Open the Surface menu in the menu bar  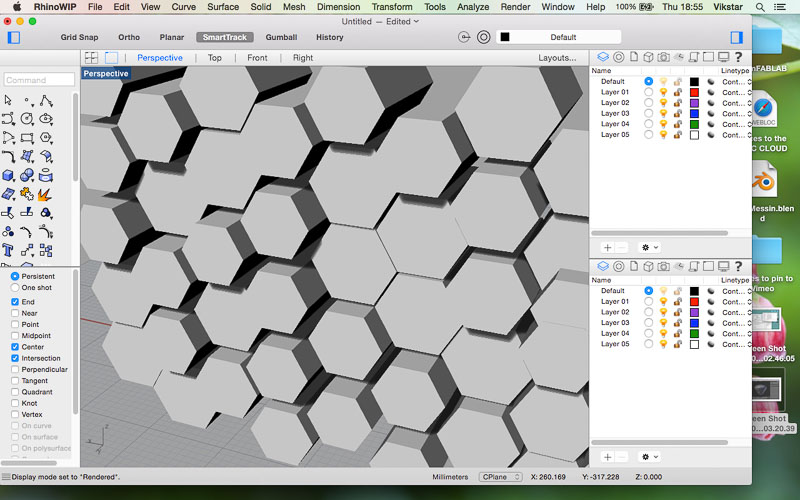(222, 7)
